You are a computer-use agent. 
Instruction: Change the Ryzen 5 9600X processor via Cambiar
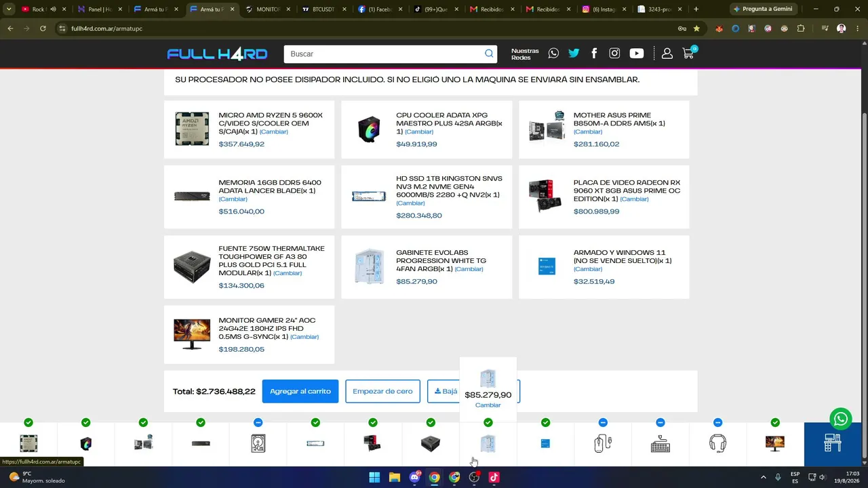tap(274, 131)
